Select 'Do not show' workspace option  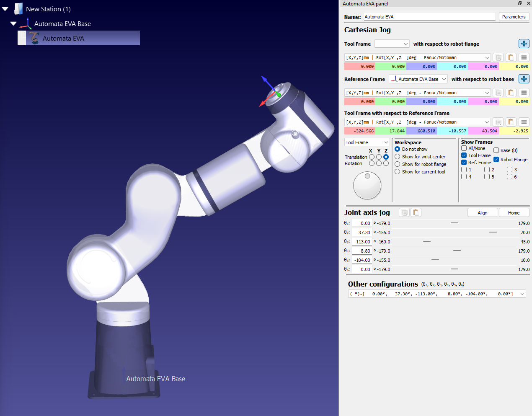[398, 149]
